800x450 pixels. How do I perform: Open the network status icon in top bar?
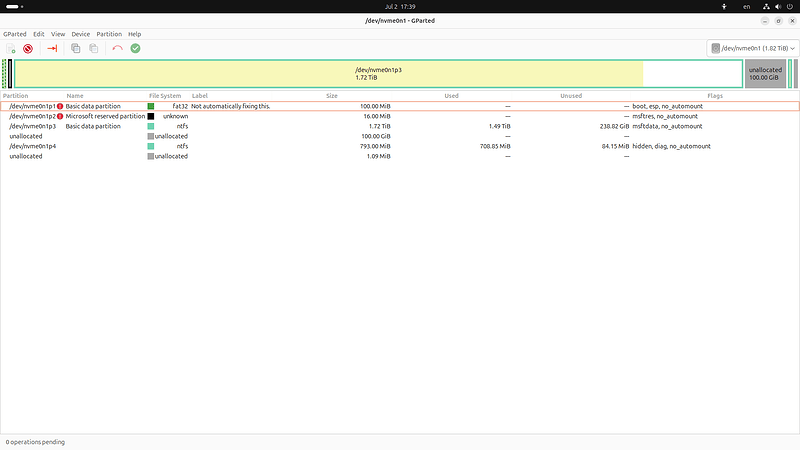pyautogui.click(x=766, y=7)
